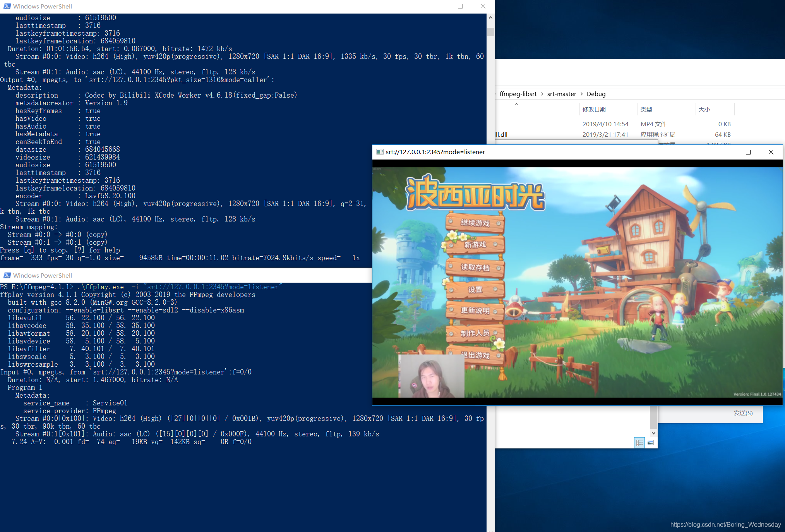Click the encoder Lavf58.20.100 line
Screen dimensions: 785x532
click(75, 196)
